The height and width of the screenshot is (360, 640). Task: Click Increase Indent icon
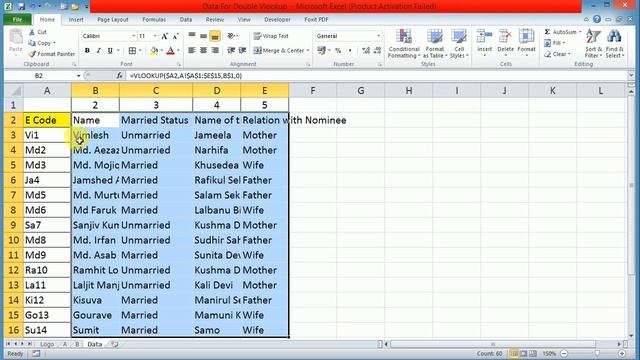coord(242,51)
